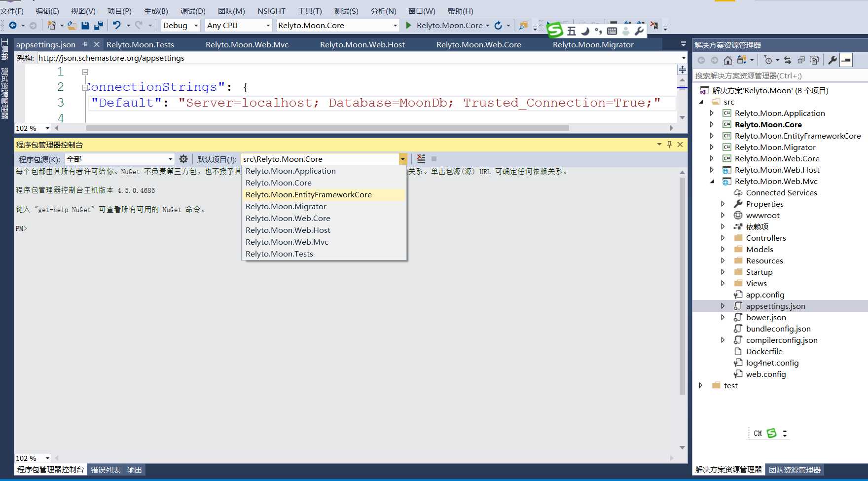The image size is (868, 481).
Task: Pin the Package Manager Console panel
Action: pyautogui.click(x=669, y=144)
